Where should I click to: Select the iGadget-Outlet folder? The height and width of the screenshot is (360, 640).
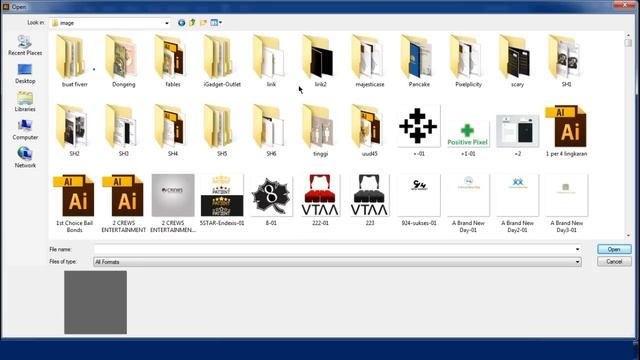tap(222, 61)
